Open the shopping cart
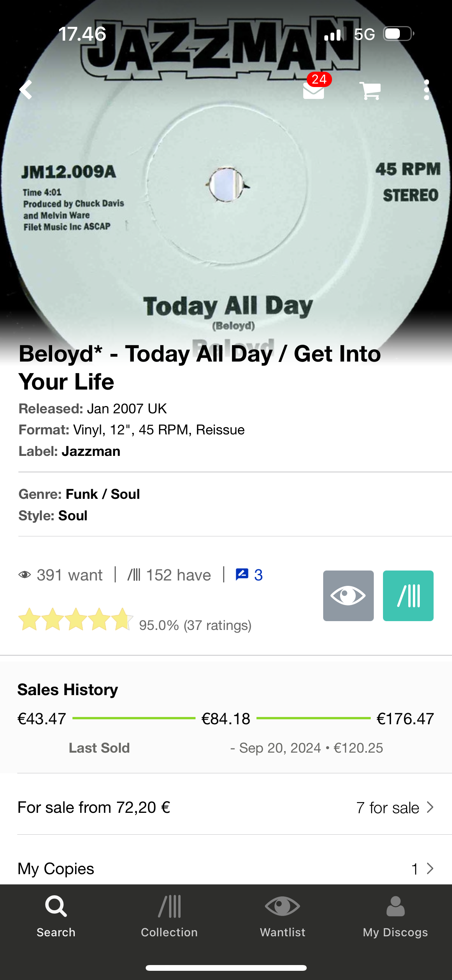The image size is (452, 980). [x=370, y=91]
